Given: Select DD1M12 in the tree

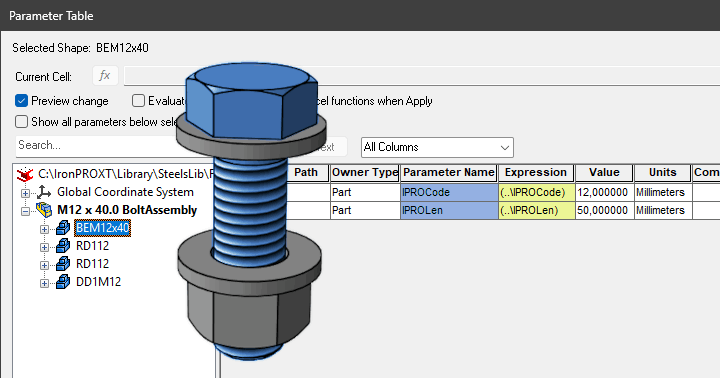Looking at the screenshot, I should 99,282.
